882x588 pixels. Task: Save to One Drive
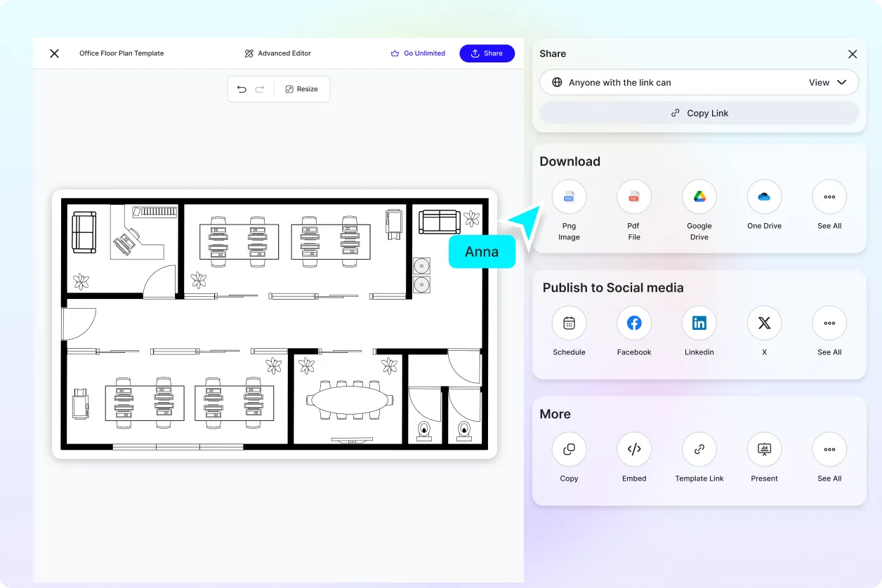coord(764,197)
